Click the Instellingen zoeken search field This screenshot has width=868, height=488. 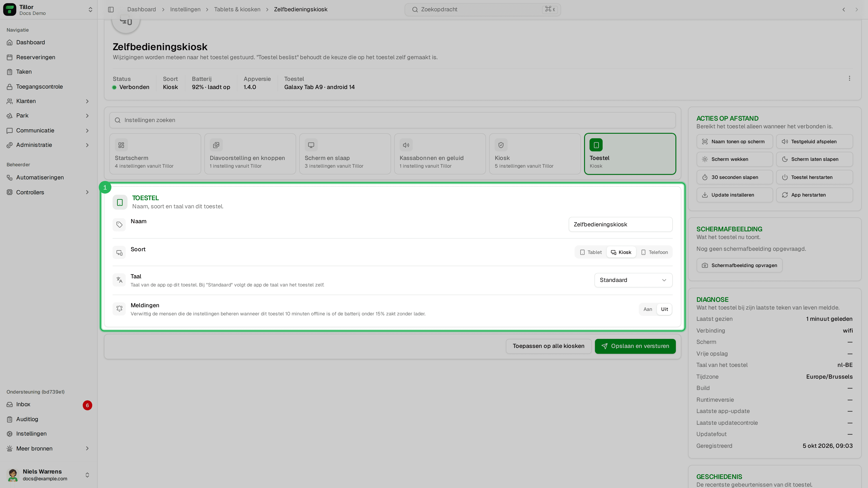(393, 120)
